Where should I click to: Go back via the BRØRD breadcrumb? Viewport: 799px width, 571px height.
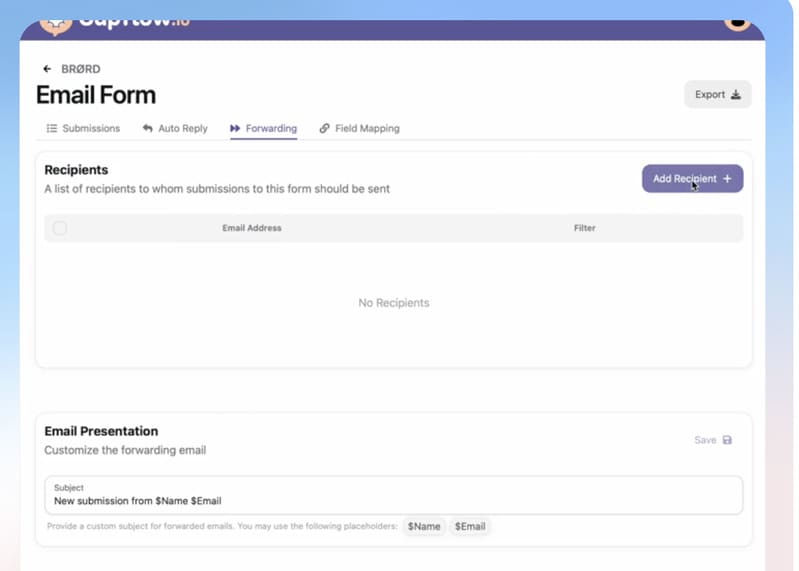pos(81,69)
